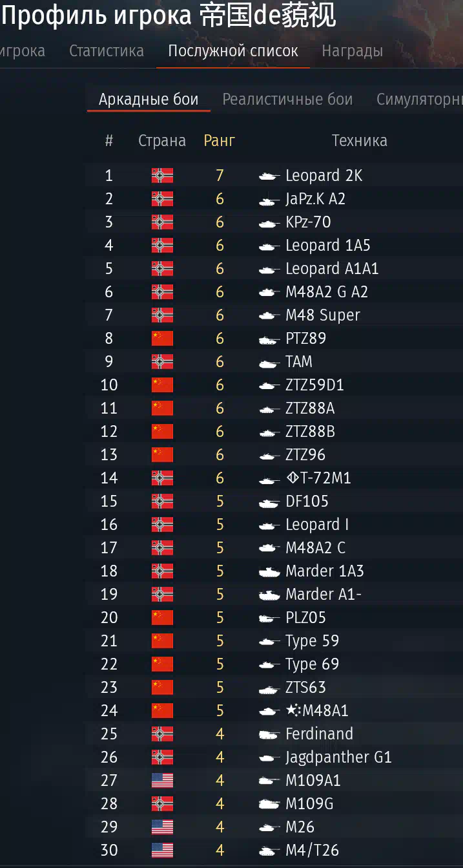Click the US flag icon in the M26 row
Image resolution: width=463 pixels, height=868 pixels.
coord(162,827)
